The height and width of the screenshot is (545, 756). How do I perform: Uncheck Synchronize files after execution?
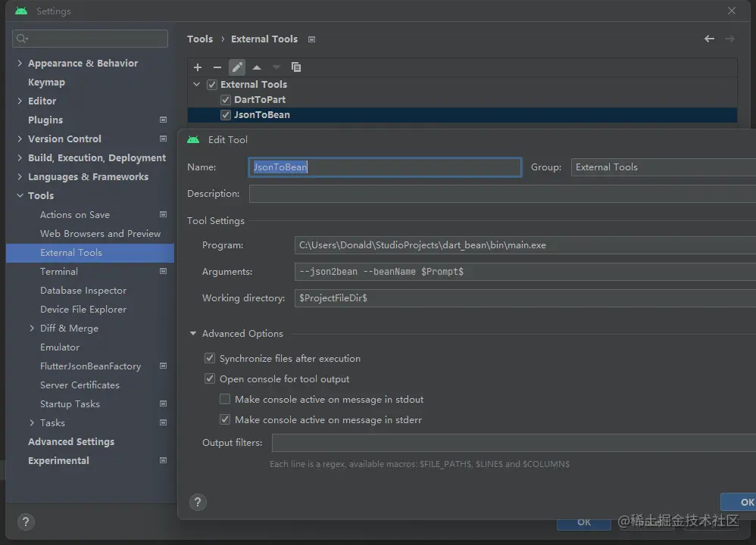pyautogui.click(x=210, y=358)
